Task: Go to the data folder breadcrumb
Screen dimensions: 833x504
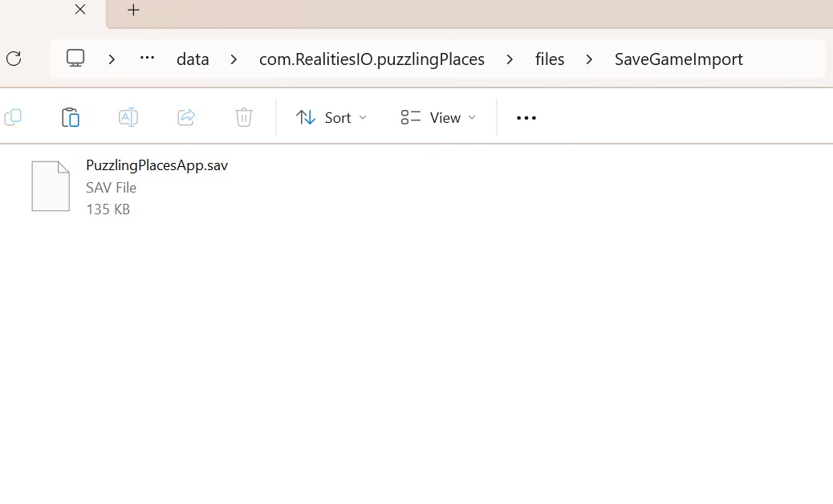Action: (193, 59)
